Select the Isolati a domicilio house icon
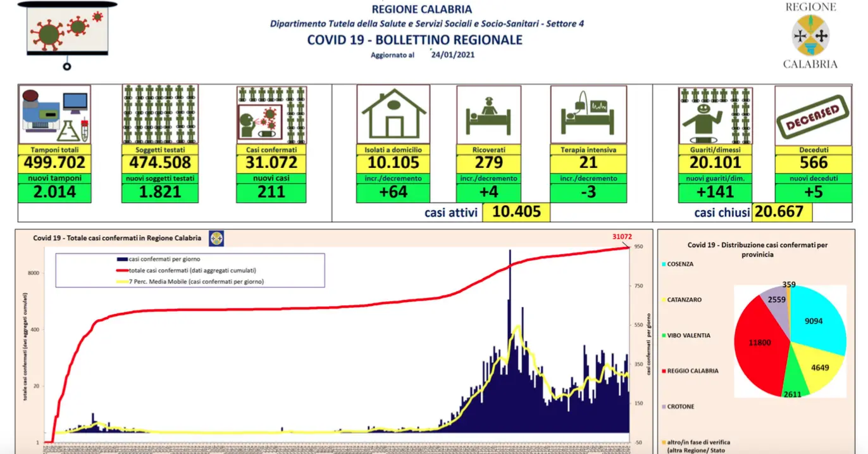This screenshot has height=454, width=868. [x=393, y=115]
